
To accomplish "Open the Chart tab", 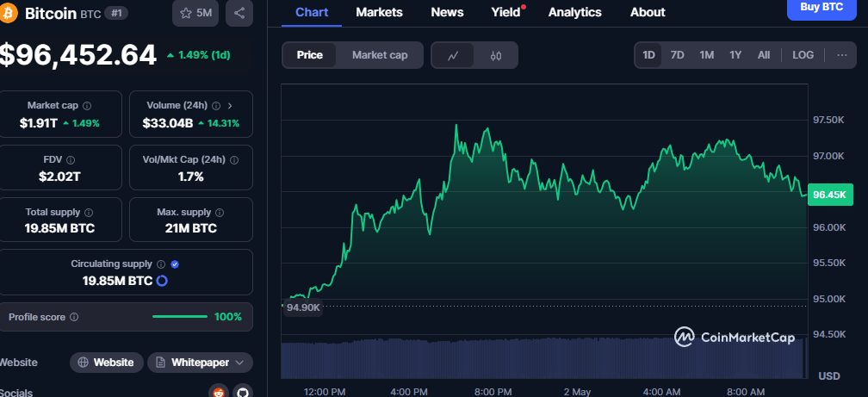I will (x=312, y=12).
